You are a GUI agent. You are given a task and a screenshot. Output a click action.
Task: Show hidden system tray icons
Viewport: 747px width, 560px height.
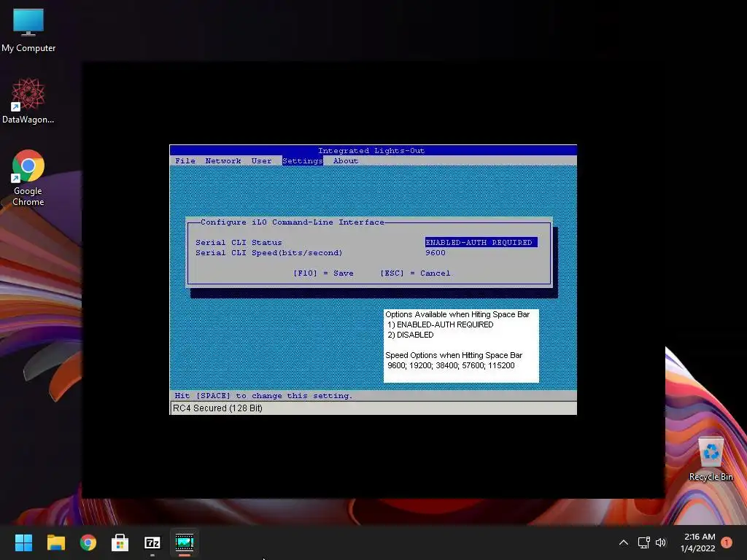[624, 542]
